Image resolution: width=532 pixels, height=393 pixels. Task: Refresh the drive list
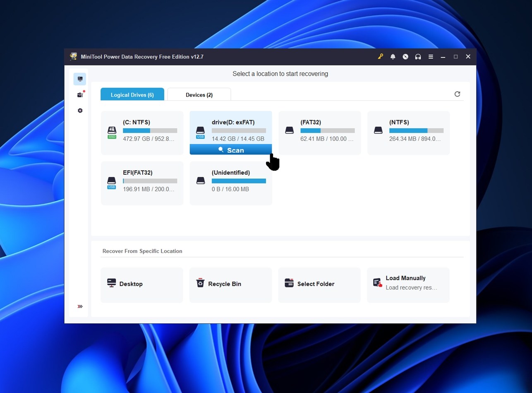point(457,94)
